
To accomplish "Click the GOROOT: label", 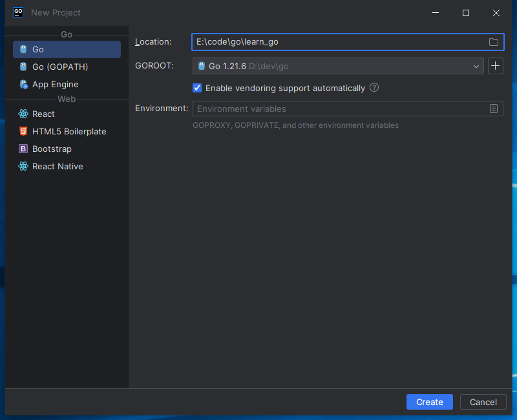I will (x=154, y=66).
